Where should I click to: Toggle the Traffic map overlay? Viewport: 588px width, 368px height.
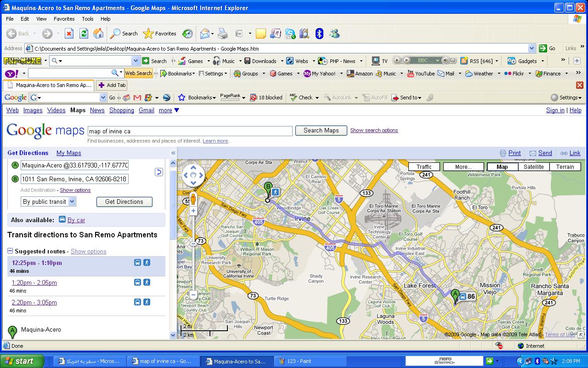[424, 167]
